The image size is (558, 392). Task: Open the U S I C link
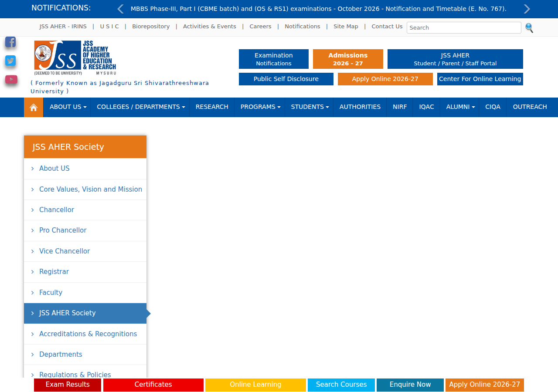(x=109, y=27)
